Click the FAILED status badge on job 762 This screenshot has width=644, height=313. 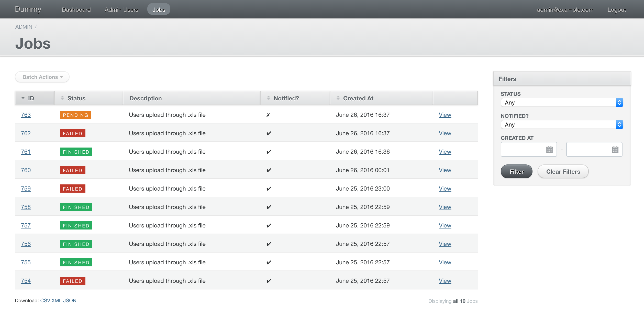[x=73, y=133]
